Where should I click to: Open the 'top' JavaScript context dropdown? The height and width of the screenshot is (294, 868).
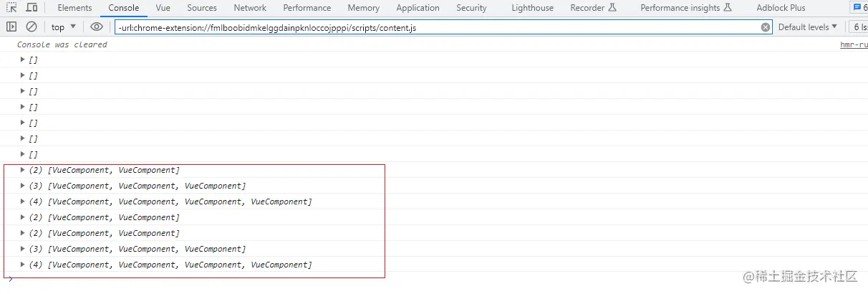(64, 27)
